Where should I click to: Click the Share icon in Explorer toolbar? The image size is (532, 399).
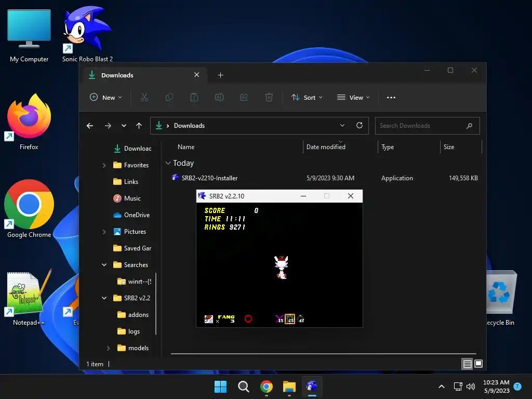(244, 97)
